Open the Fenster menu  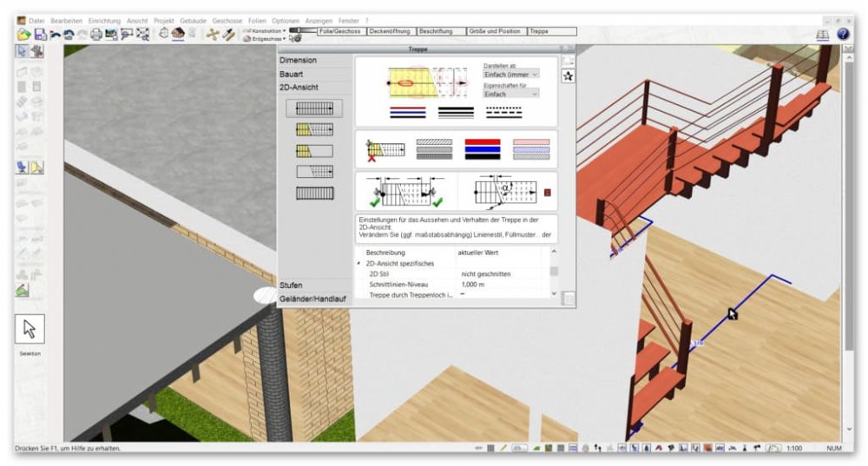(349, 21)
